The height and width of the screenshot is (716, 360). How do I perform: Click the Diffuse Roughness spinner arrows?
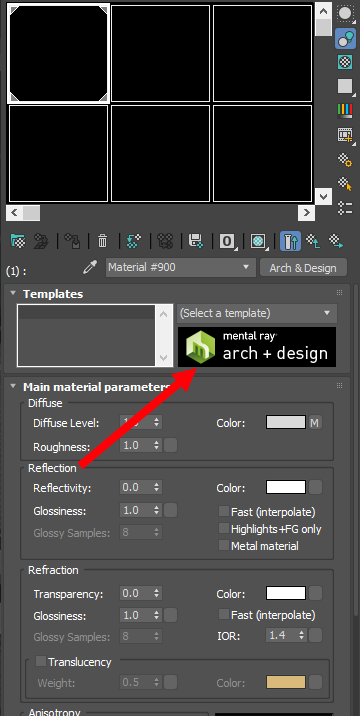point(157,445)
